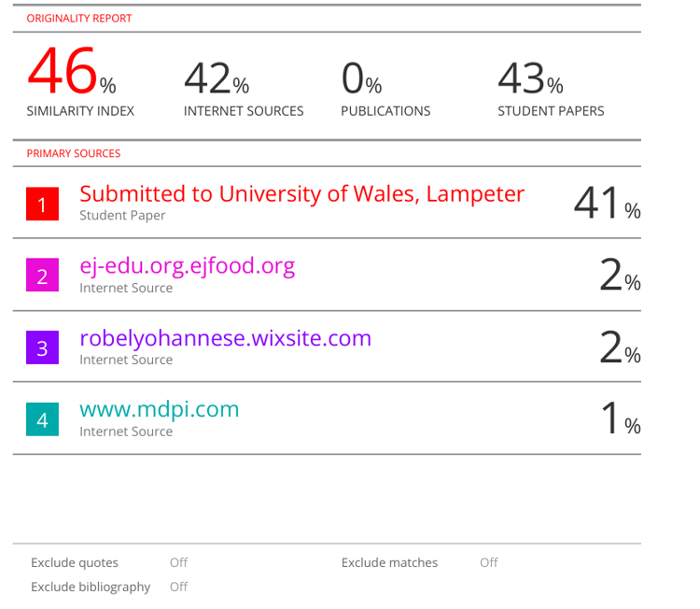Select the teal source number 4 badge

[42, 419]
